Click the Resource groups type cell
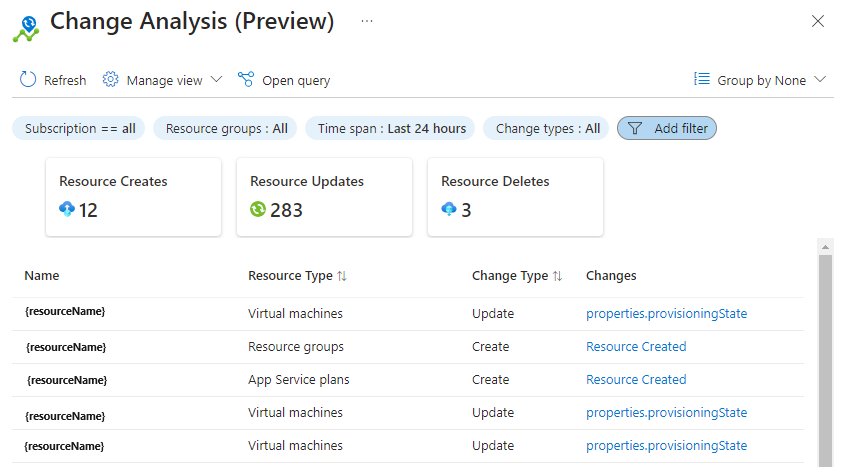This screenshot has height=467, width=844. pos(296,347)
